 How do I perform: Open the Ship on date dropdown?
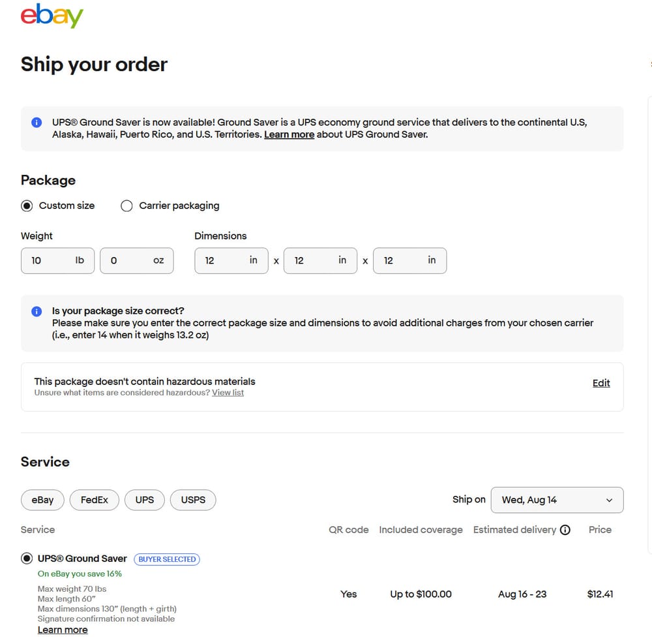557,500
